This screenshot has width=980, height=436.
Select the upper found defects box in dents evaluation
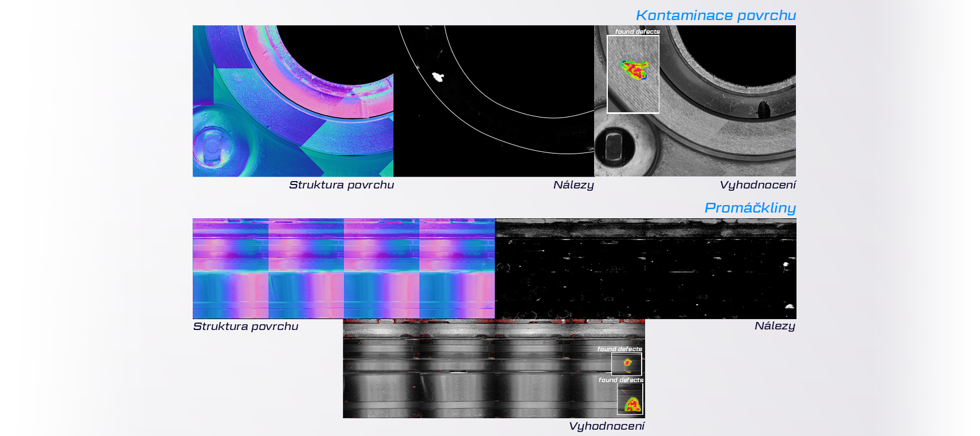626,364
